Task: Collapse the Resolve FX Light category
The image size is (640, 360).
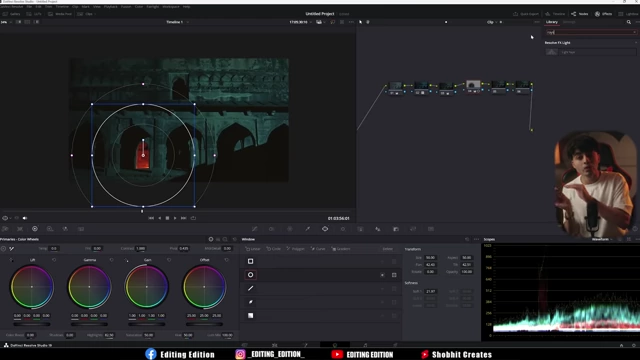Action: (636, 42)
